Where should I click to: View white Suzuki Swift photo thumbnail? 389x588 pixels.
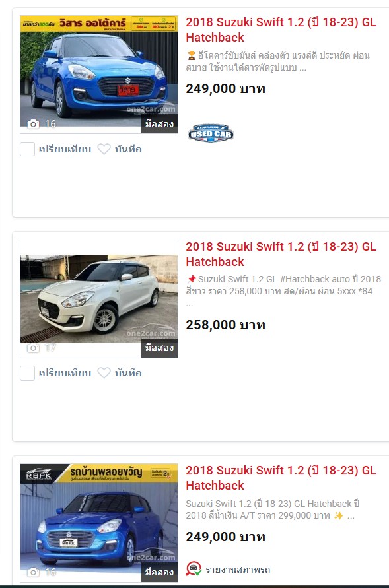[x=99, y=298]
